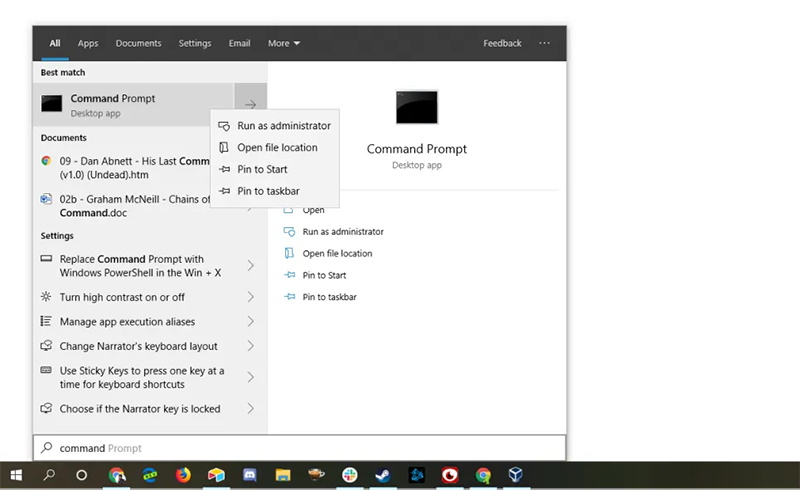Click the Feedback button
Viewport: 800px width, 490px height.
pyautogui.click(x=503, y=43)
